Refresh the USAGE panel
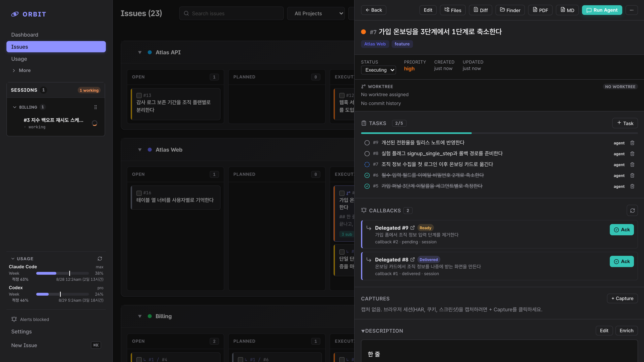The height and width of the screenshot is (362, 644). pyautogui.click(x=100, y=259)
